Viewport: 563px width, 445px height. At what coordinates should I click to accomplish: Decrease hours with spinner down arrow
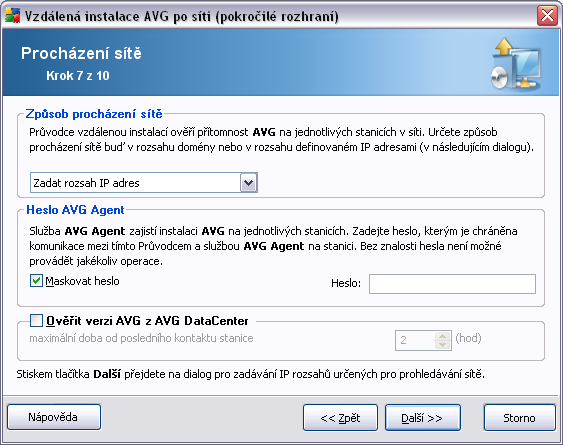point(442,345)
